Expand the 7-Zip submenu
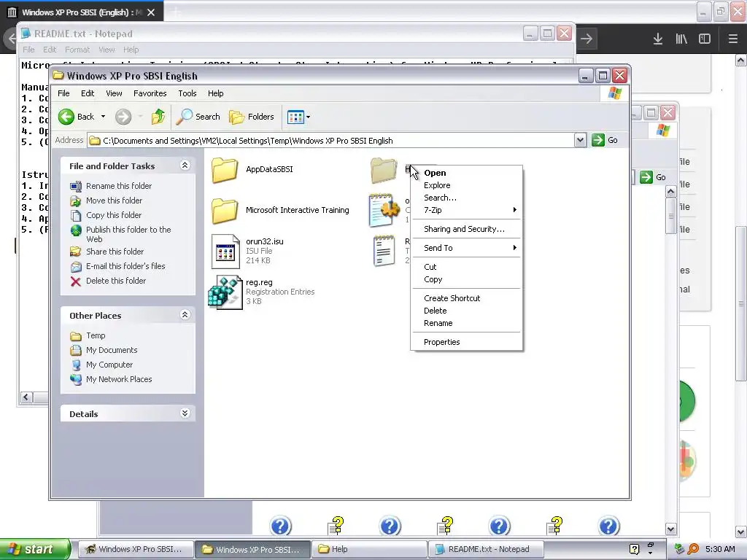 click(x=466, y=210)
